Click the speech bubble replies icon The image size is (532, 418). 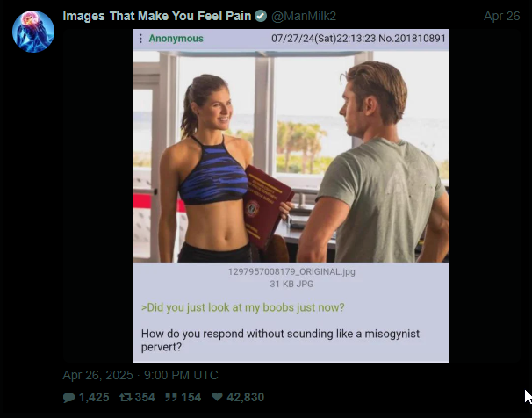click(68, 397)
